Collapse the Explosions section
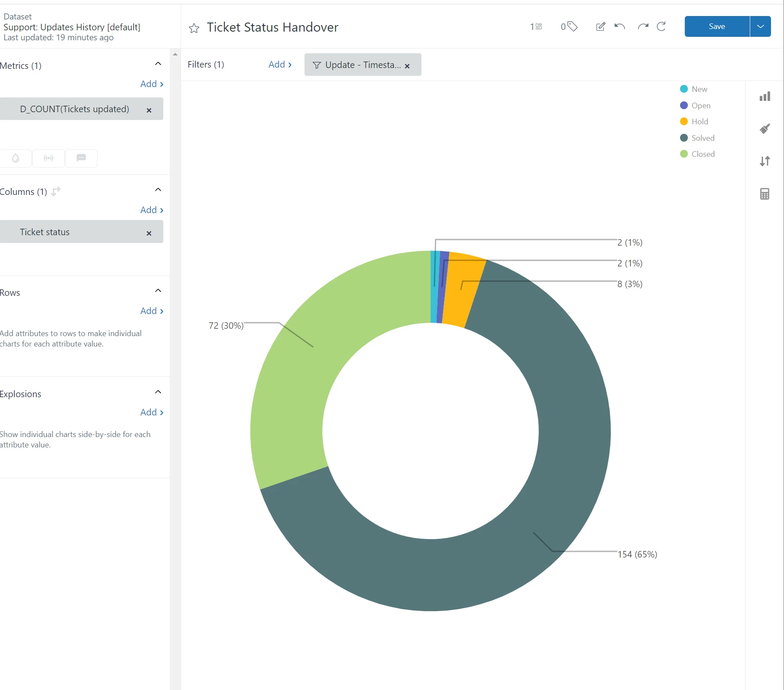 tap(158, 392)
